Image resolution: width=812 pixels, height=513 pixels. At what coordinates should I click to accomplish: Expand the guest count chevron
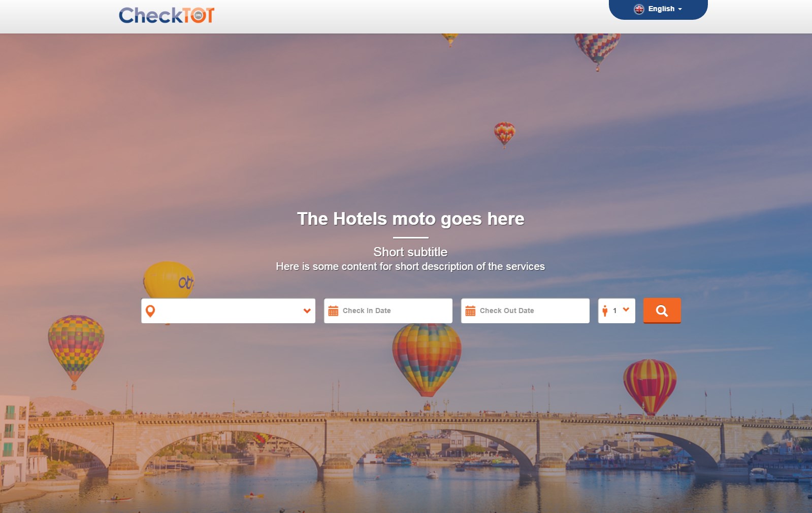coord(626,310)
